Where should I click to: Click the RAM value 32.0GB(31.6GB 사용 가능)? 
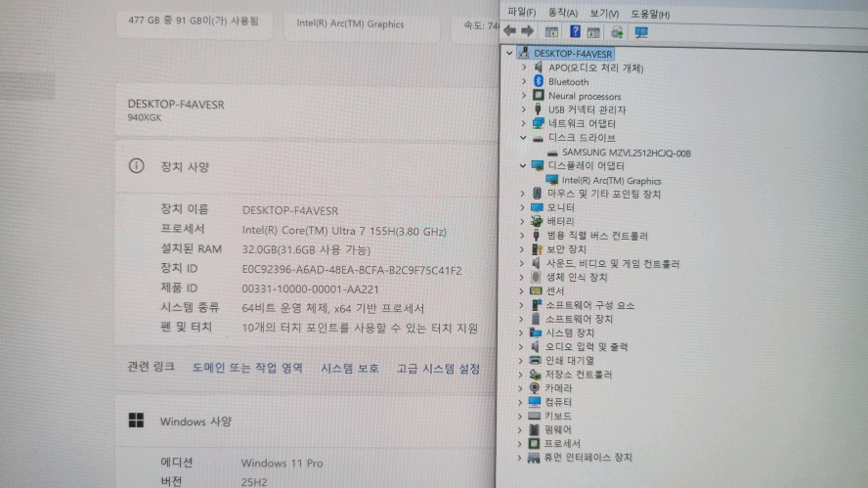point(306,249)
